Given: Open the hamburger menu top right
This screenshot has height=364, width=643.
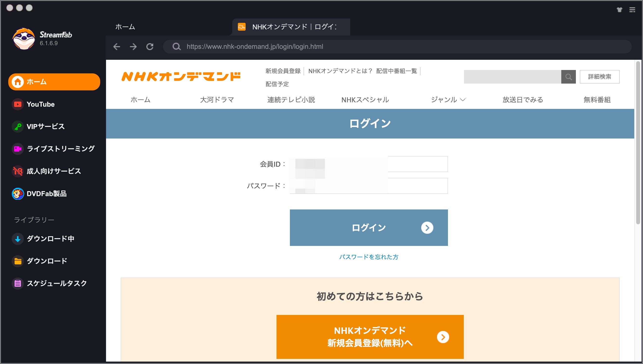Looking at the screenshot, I should [x=632, y=10].
